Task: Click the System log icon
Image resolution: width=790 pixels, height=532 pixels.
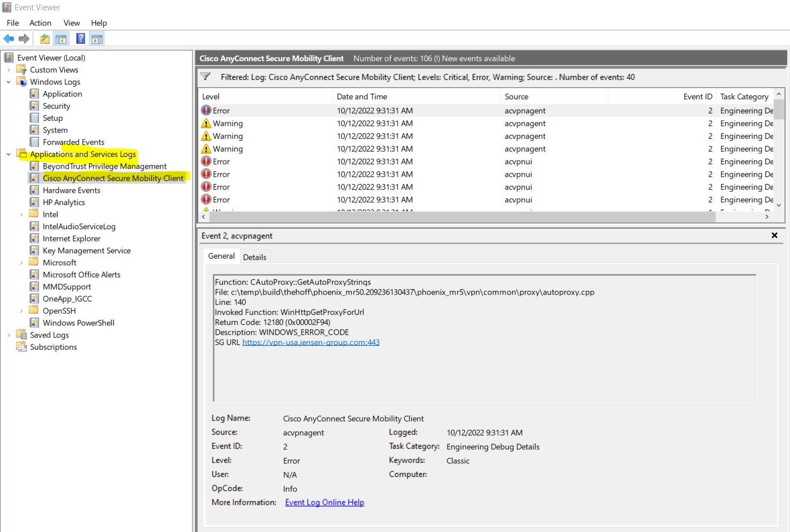Action: (x=34, y=130)
